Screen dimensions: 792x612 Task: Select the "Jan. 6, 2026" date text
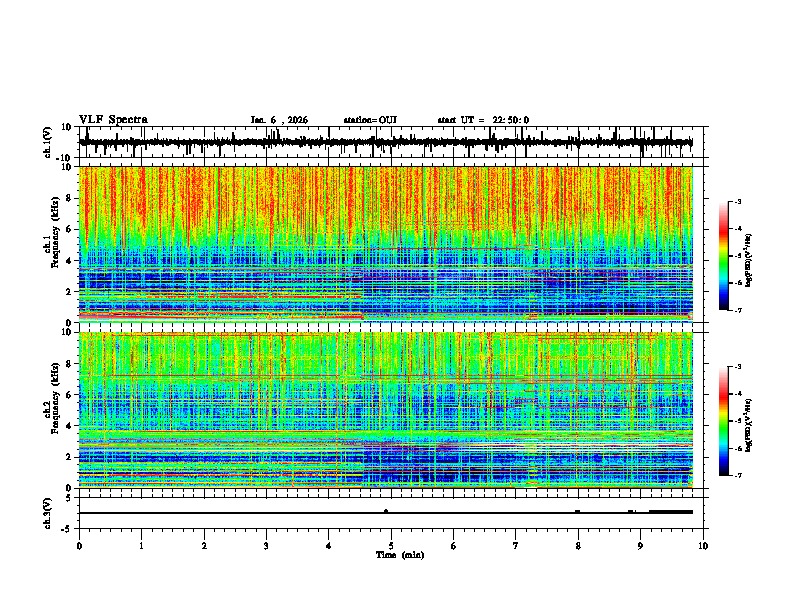[x=279, y=120]
